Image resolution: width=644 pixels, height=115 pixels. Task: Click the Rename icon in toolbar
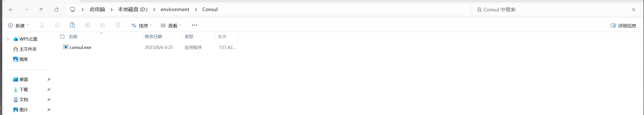[88, 25]
